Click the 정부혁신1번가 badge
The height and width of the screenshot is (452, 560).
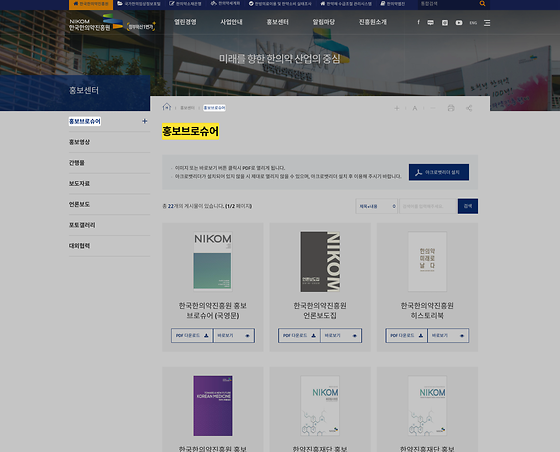[141, 26]
